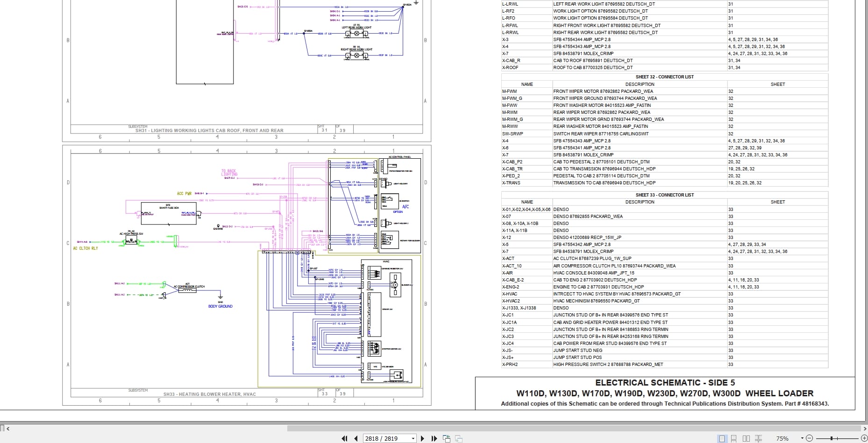Enable single page view mode
This screenshot has height=443, width=868.
click(x=722, y=438)
